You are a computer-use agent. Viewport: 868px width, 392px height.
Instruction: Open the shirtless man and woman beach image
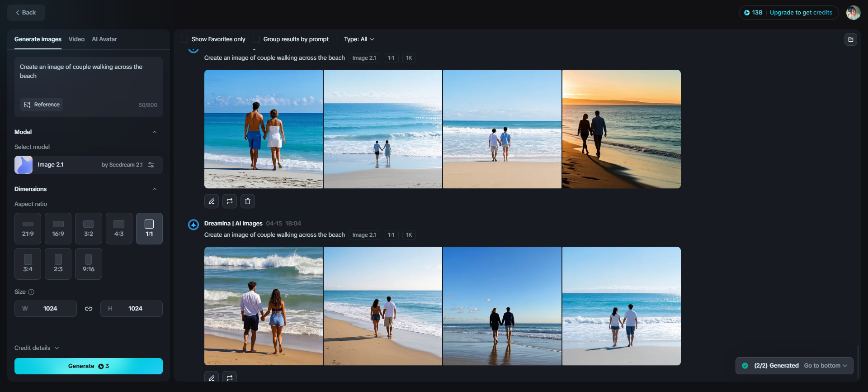[264, 129]
